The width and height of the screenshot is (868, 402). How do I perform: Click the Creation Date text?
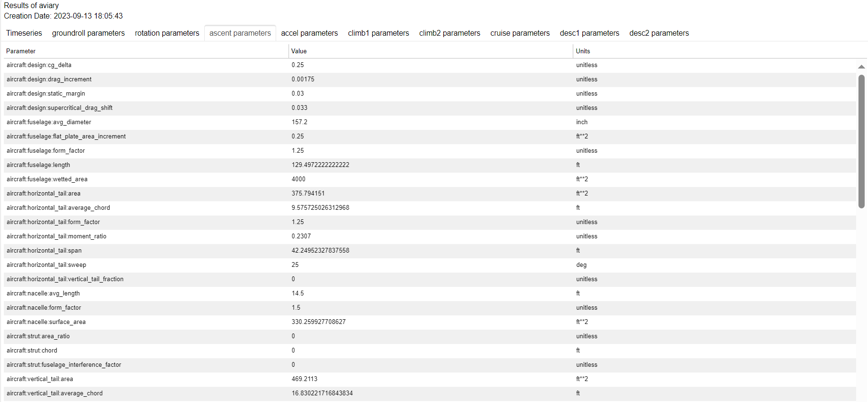63,16
